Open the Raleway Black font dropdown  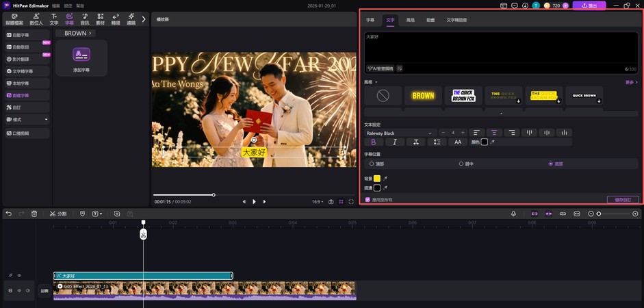pos(400,133)
